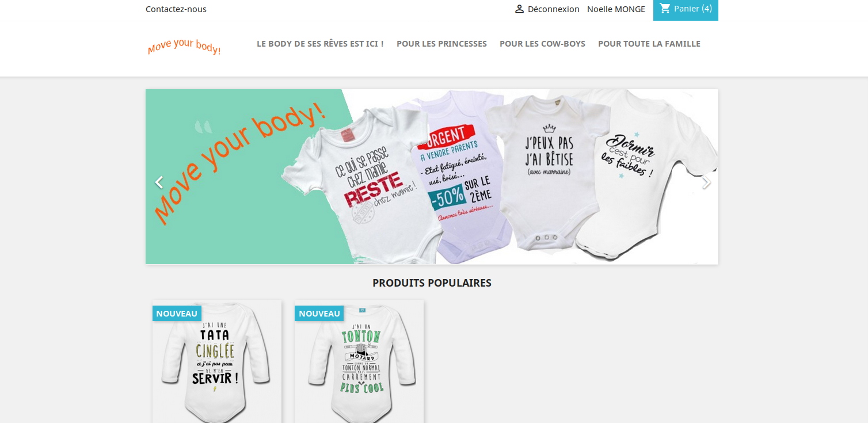Click Nouveau badge on Tonton product
Screen dimensions: 868x423
(319, 314)
